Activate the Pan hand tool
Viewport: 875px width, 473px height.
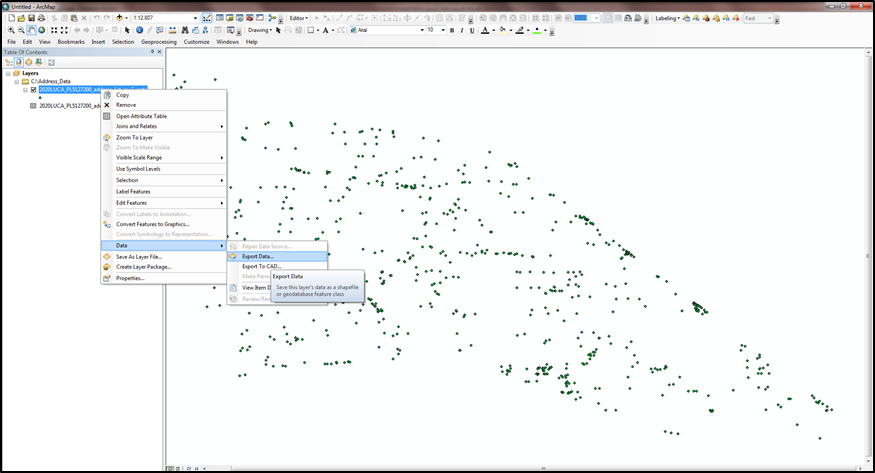tap(32, 30)
